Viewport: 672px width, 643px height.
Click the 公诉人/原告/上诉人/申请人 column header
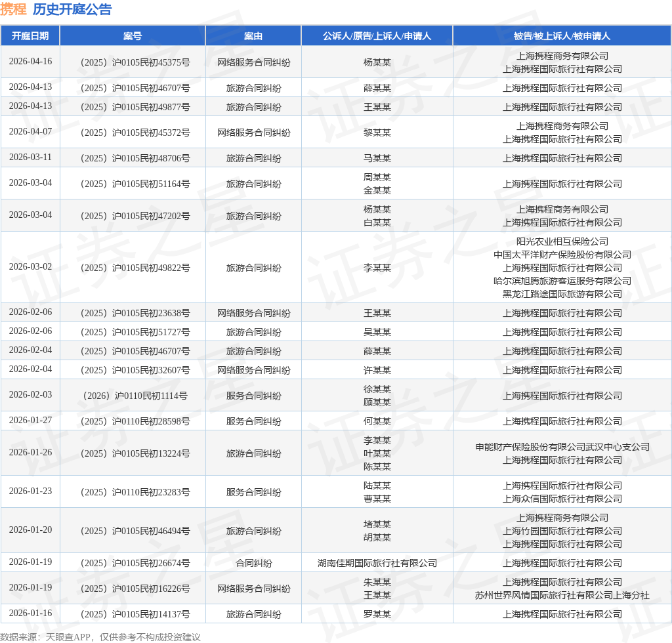point(377,36)
